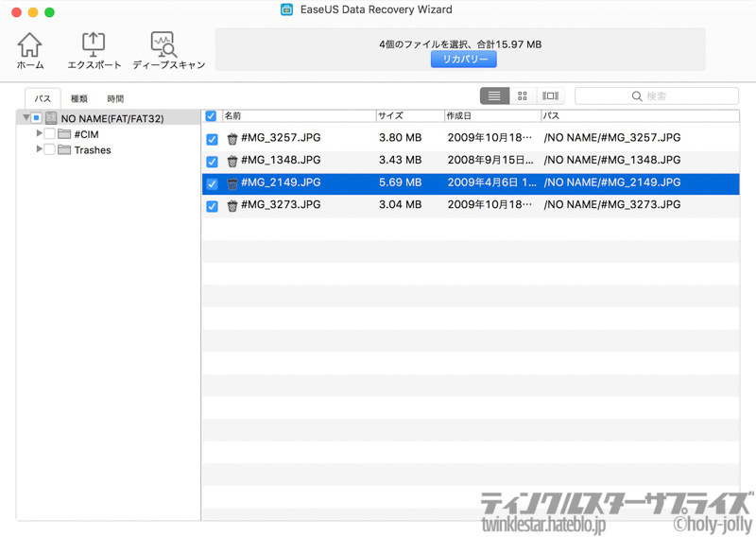
Task: Click size value 3.80 MB
Action: pyautogui.click(x=400, y=137)
